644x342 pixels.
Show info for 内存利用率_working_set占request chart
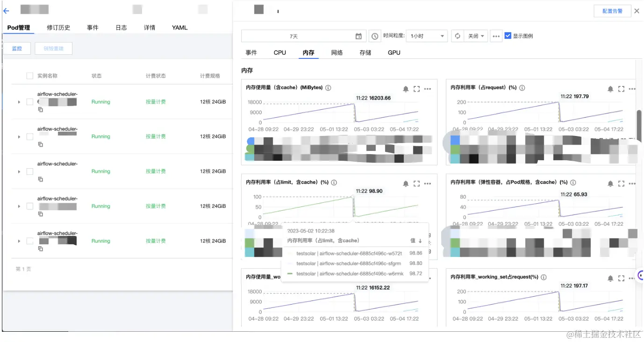tap(544, 277)
